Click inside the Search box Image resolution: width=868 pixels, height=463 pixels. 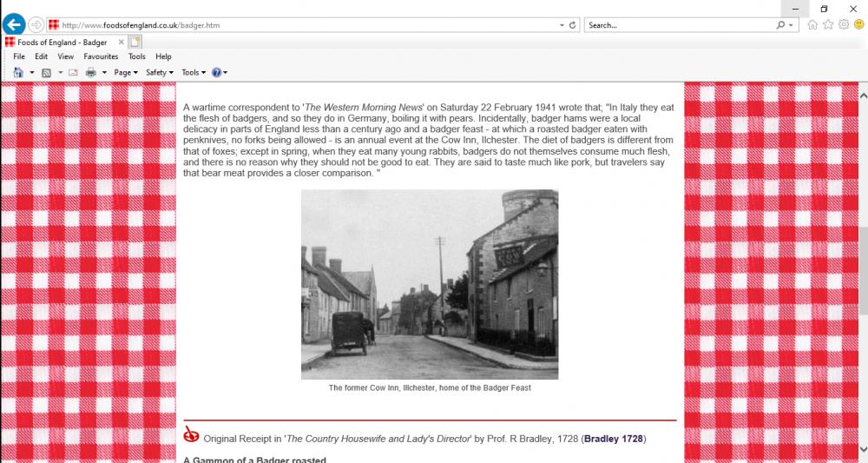(680, 25)
